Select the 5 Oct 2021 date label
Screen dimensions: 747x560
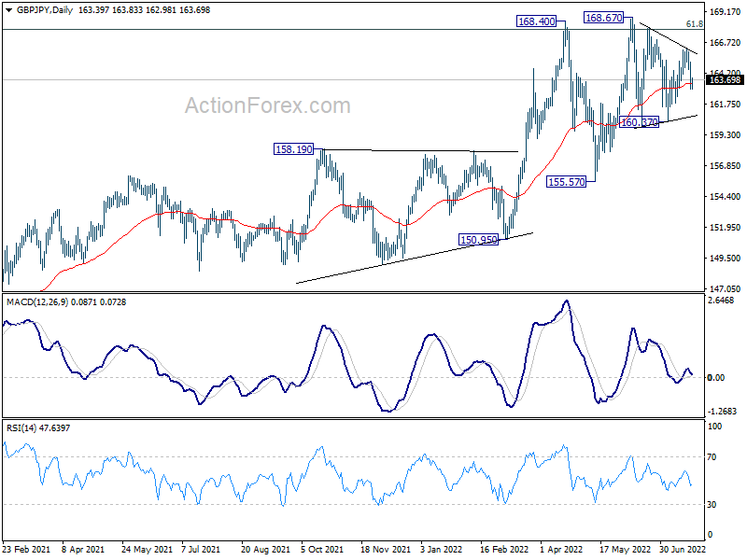[320, 551]
